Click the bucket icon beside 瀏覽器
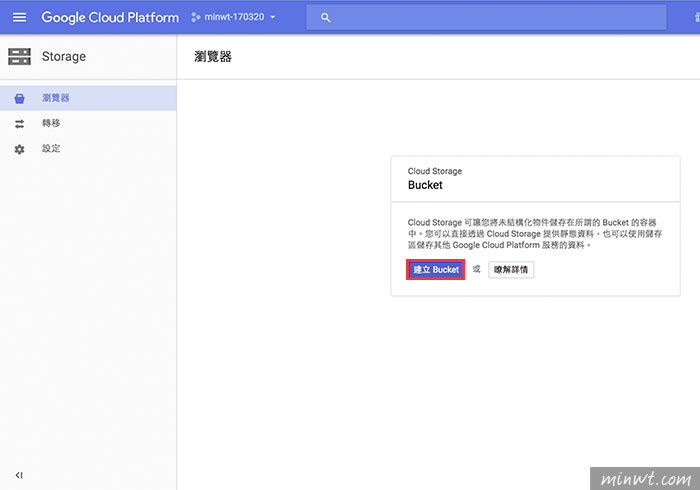Image resolution: width=700 pixels, height=490 pixels. click(19, 99)
